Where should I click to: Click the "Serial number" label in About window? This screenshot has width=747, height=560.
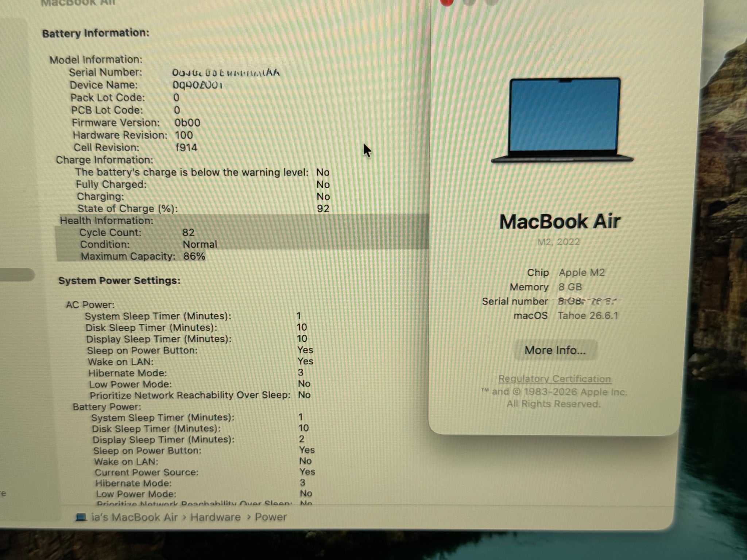[515, 301]
